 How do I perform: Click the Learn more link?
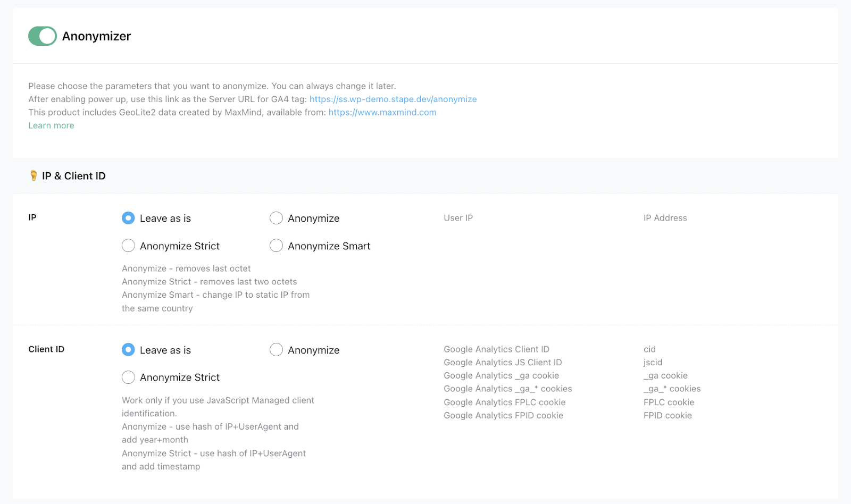(51, 126)
